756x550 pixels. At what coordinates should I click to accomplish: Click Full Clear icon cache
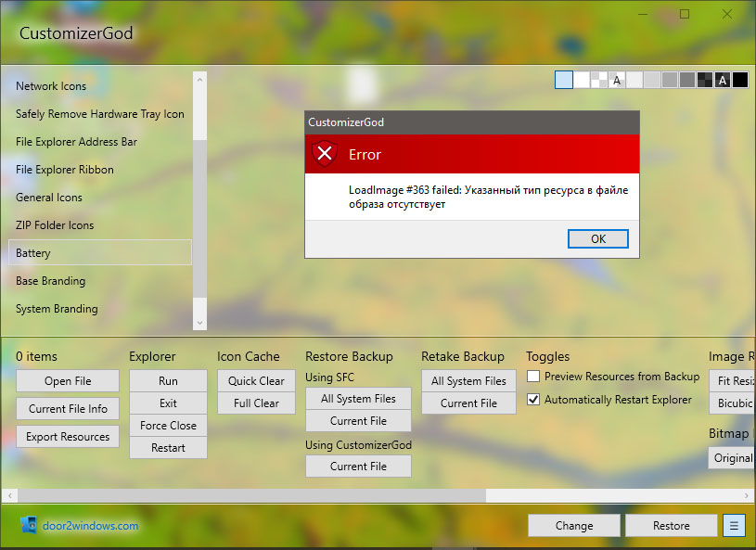coord(256,403)
